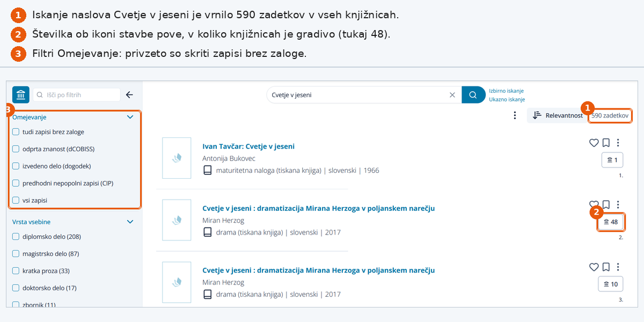Collapse the Vrsta vsebine filter section
Screen dimensions: 644x322
[x=130, y=222]
